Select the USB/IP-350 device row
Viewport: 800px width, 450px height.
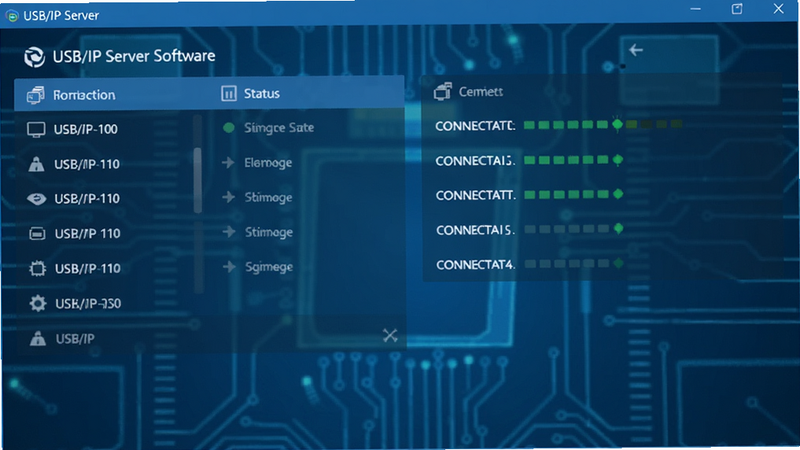(x=107, y=304)
